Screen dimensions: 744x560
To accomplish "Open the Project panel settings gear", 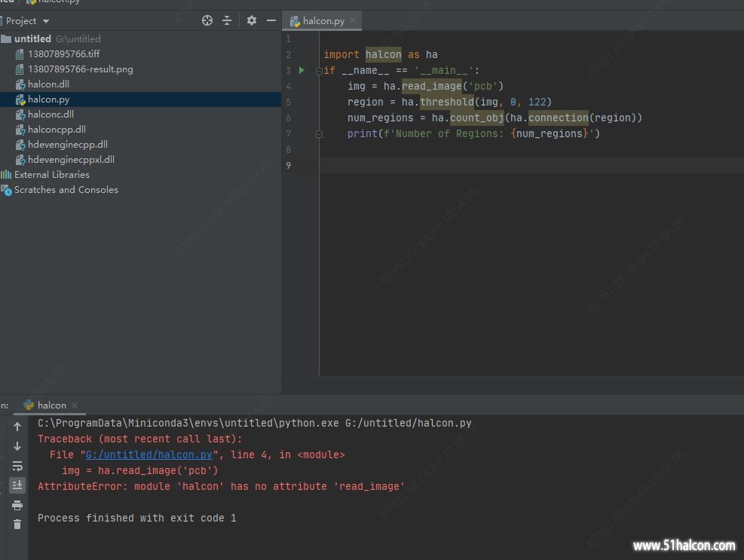I will [252, 20].
